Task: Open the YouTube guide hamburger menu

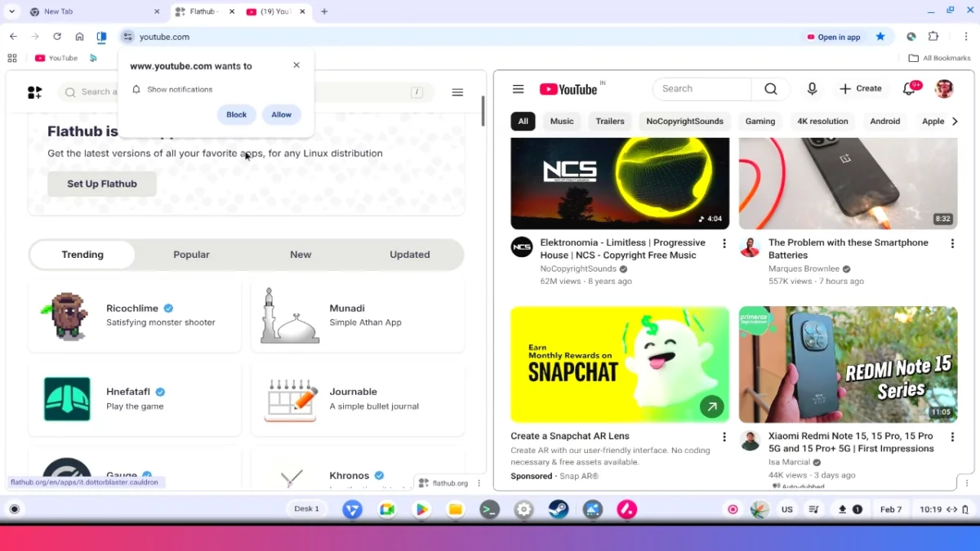Action: (518, 88)
